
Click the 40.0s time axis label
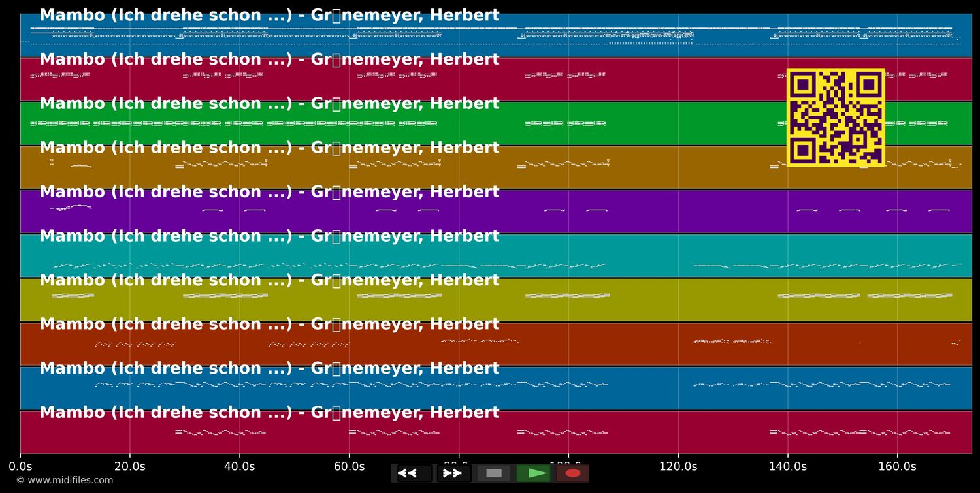(239, 467)
